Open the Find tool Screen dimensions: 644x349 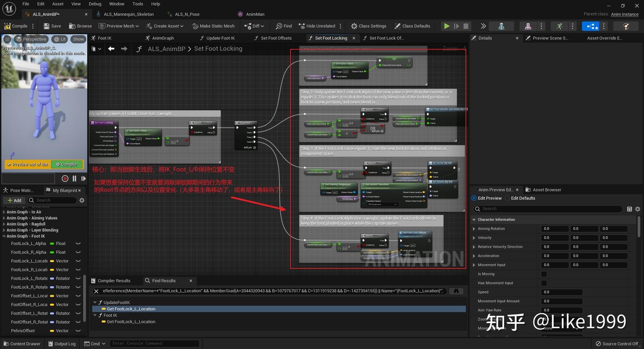(x=284, y=26)
